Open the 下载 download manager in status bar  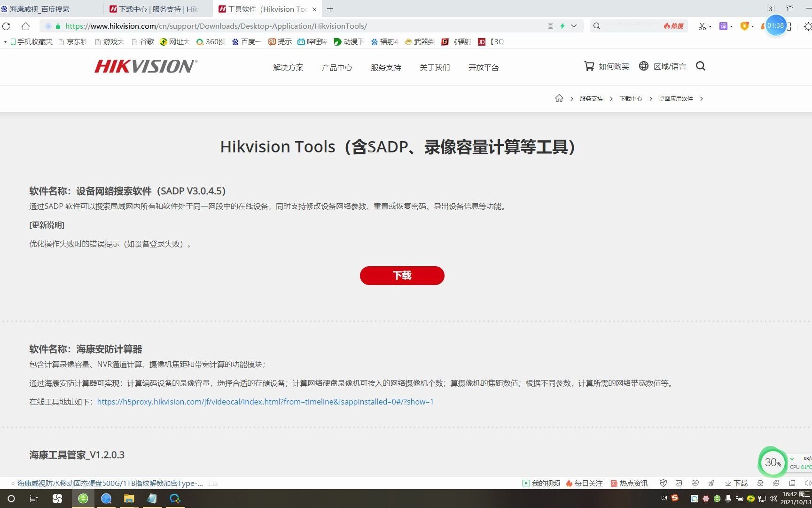click(736, 483)
